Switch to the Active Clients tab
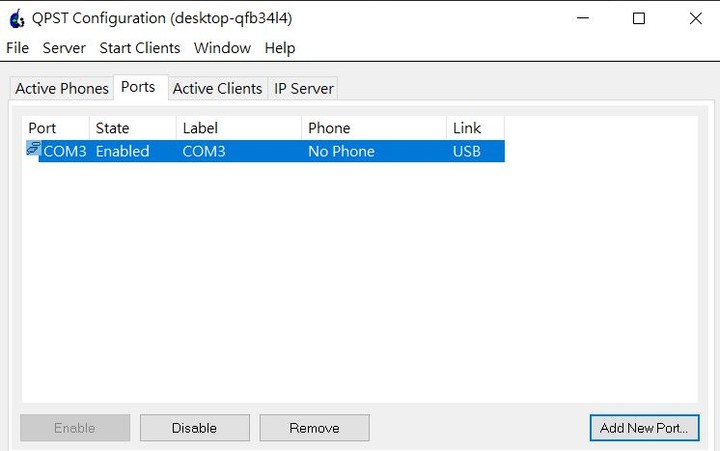 click(x=217, y=88)
